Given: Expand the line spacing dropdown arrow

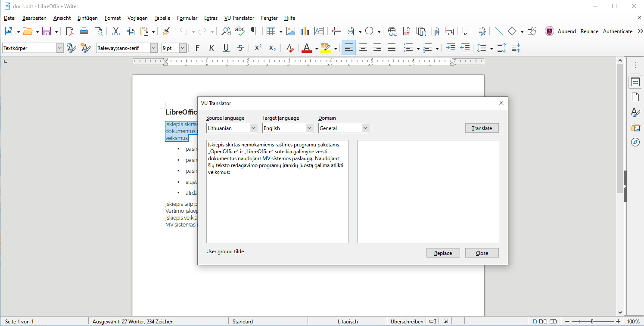Looking at the screenshot, I should (492, 48).
